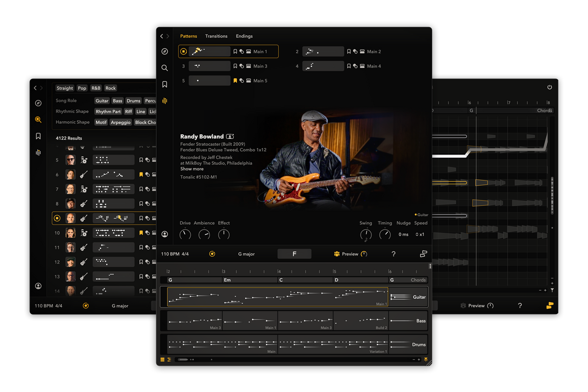Screen dimensions: 588x392
Task: Remove bookmark from Main 5 pattern
Action: (235, 81)
